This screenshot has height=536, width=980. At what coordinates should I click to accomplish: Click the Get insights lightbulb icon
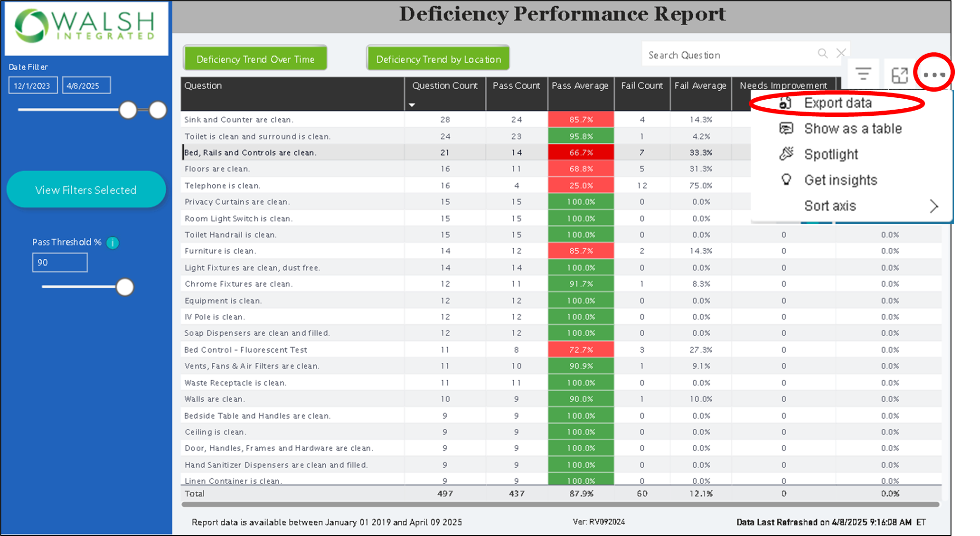pos(786,179)
